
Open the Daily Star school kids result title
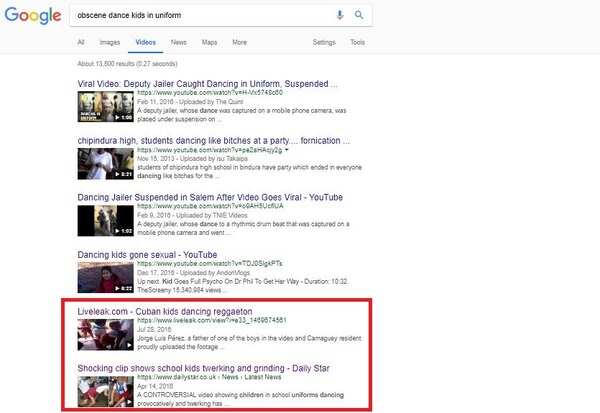(x=203, y=368)
